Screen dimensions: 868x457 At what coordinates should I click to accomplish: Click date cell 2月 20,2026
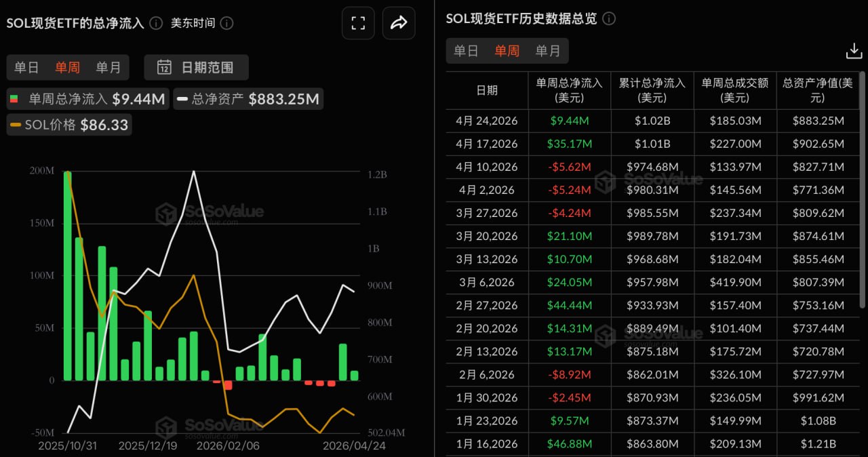pyautogui.click(x=487, y=328)
